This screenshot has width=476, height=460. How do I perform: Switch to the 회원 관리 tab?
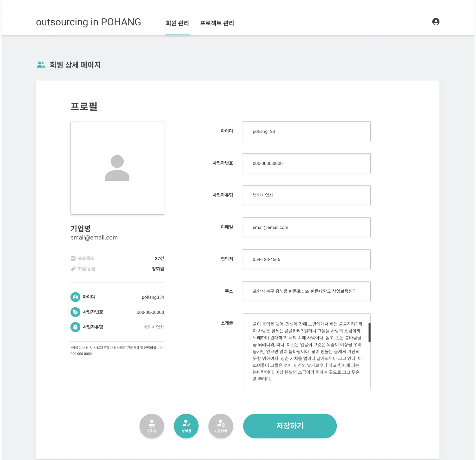(x=177, y=23)
